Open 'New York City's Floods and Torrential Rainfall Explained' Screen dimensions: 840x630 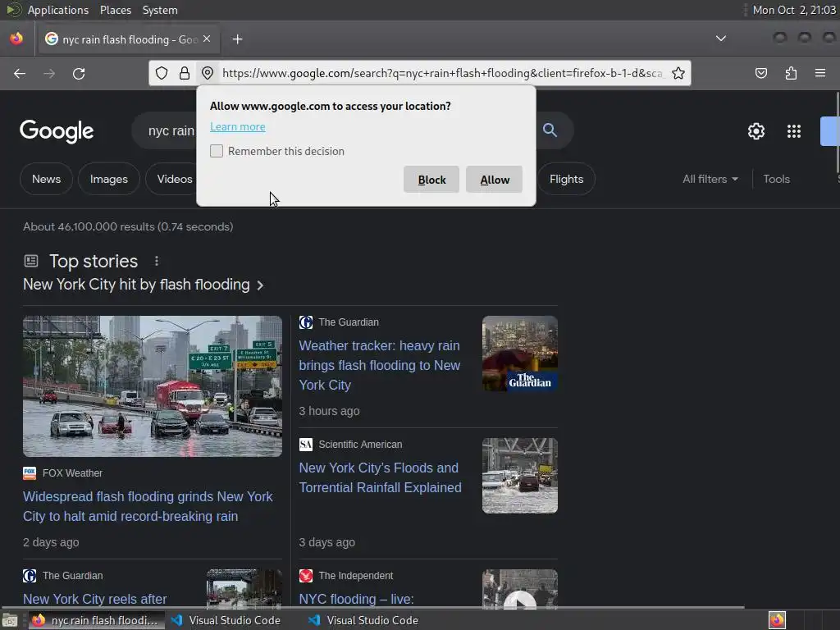[380, 478]
